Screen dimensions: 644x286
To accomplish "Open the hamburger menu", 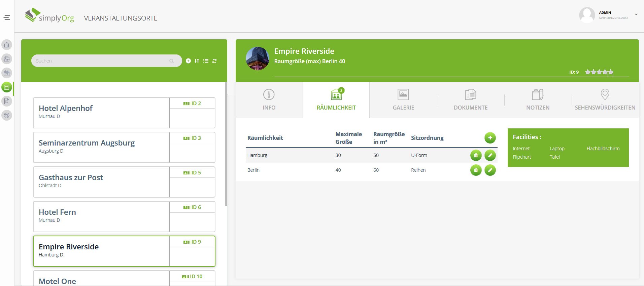I will pyautogui.click(x=7, y=17).
